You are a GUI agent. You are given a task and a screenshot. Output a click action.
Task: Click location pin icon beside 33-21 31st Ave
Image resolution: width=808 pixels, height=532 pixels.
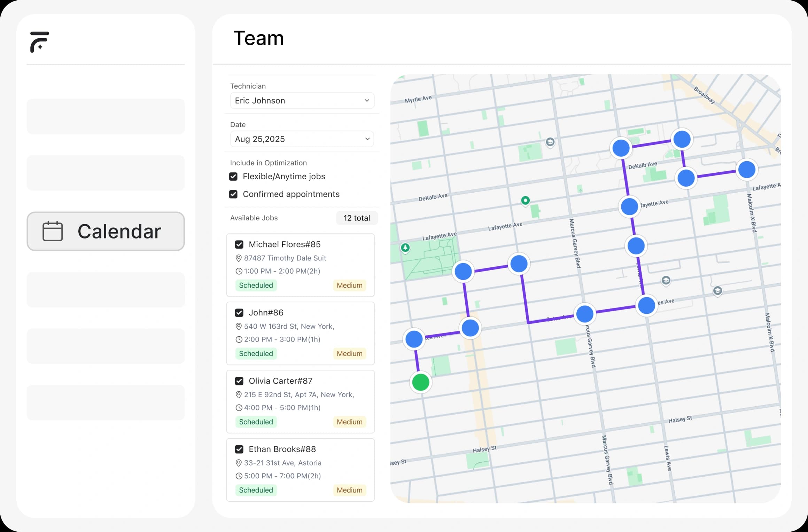pyautogui.click(x=239, y=463)
